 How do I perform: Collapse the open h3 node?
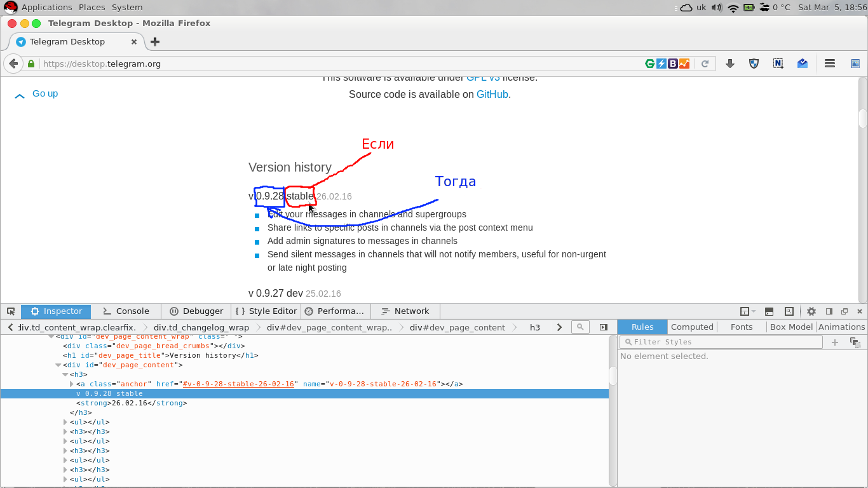coord(65,375)
